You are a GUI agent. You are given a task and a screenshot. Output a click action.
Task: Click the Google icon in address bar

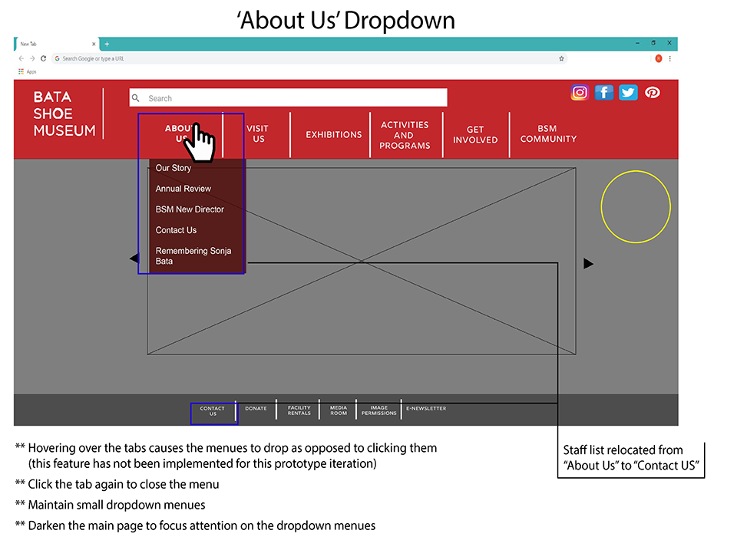click(58, 59)
